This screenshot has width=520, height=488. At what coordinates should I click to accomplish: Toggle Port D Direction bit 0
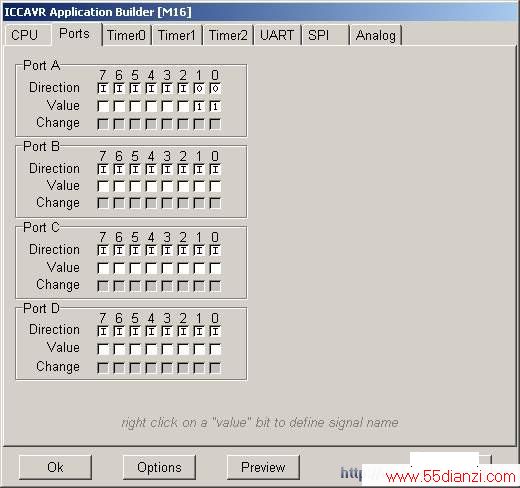point(215,331)
